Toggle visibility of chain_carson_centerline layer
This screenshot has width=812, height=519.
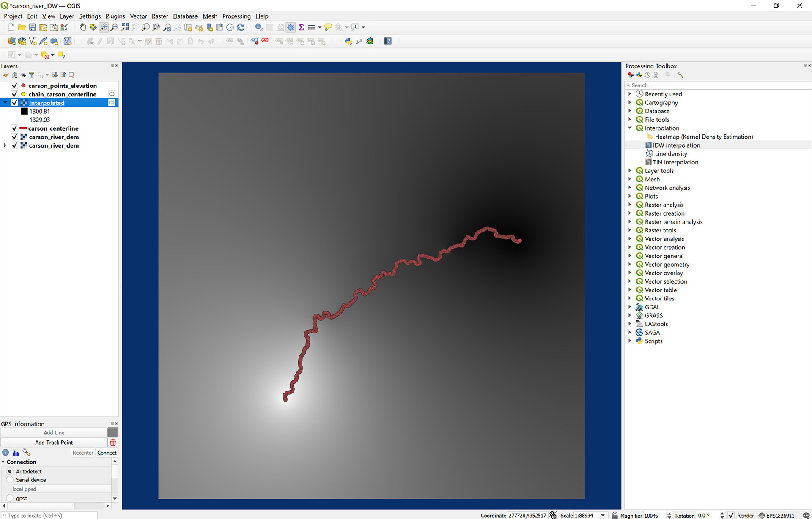14,94
